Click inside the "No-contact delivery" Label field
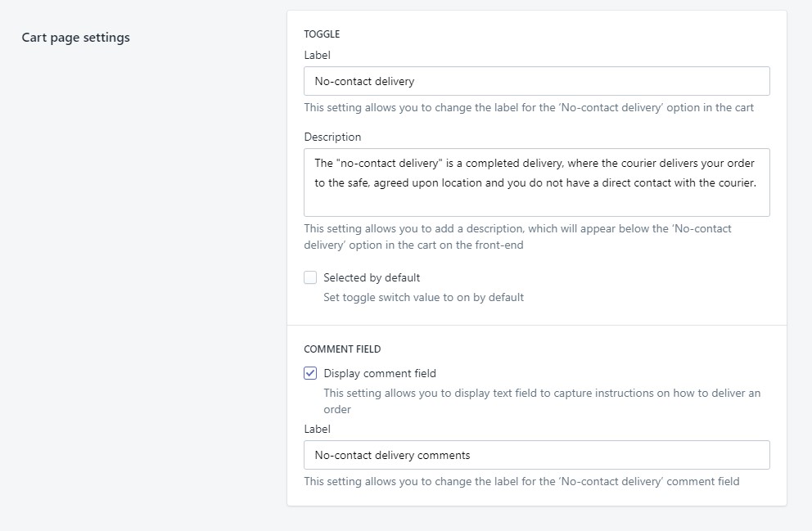 (536, 81)
